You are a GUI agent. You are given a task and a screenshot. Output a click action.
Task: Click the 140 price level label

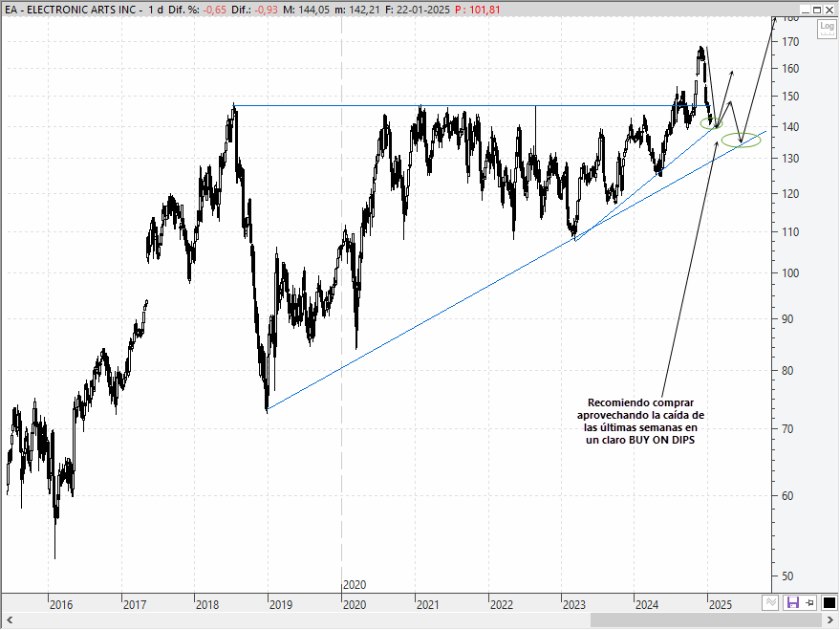coord(790,127)
